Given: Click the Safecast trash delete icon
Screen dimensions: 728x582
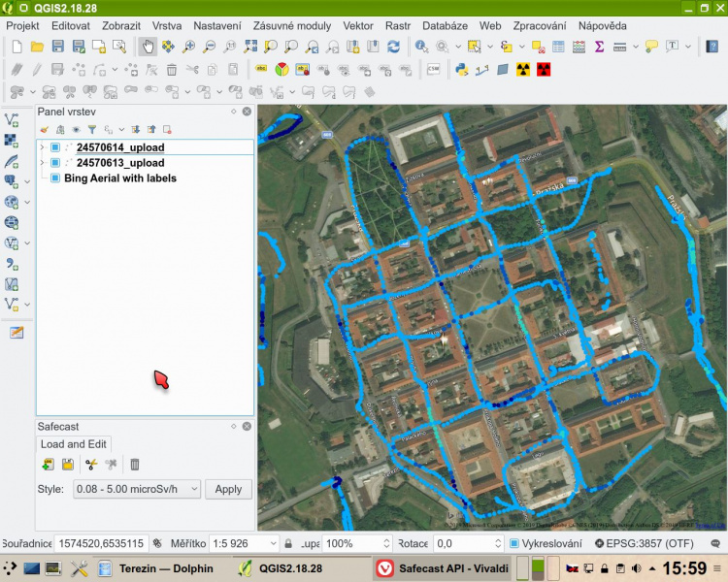Looking at the screenshot, I should click(x=135, y=464).
